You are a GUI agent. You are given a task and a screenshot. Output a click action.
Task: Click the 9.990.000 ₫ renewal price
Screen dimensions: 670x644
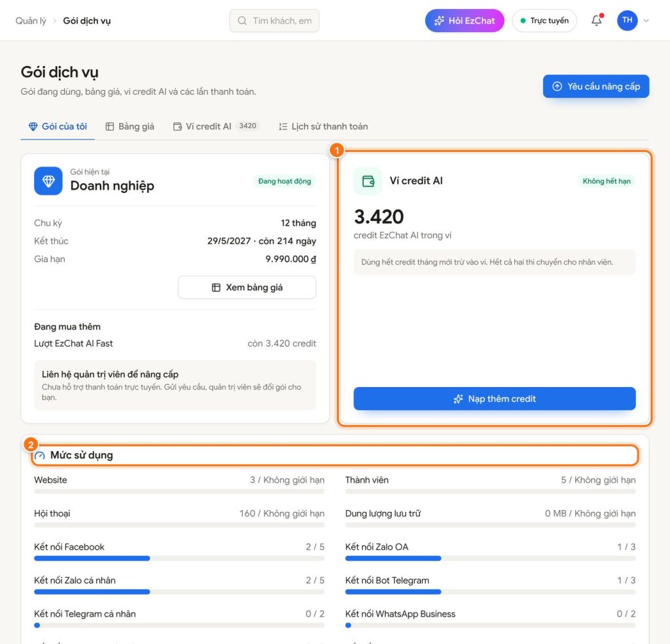pos(291,259)
